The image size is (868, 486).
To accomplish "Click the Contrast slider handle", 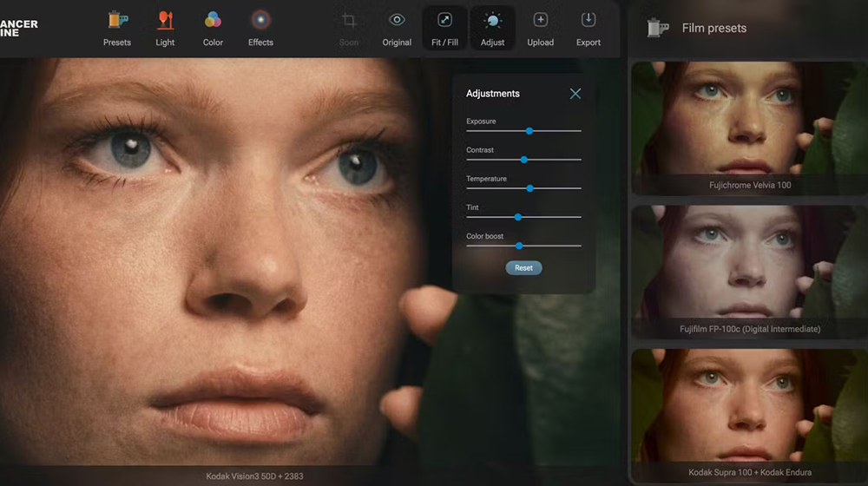I will tap(524, 160).
